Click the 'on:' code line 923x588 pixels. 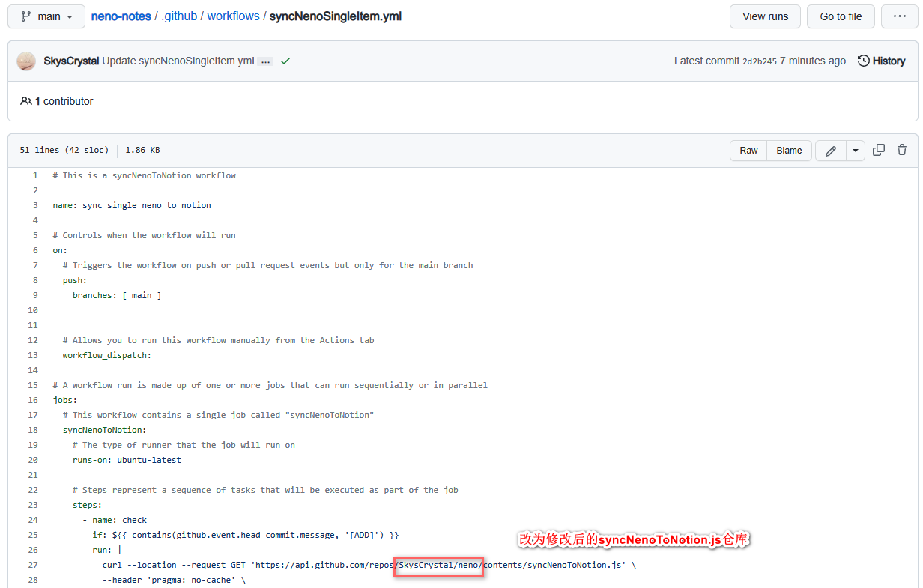60,250
